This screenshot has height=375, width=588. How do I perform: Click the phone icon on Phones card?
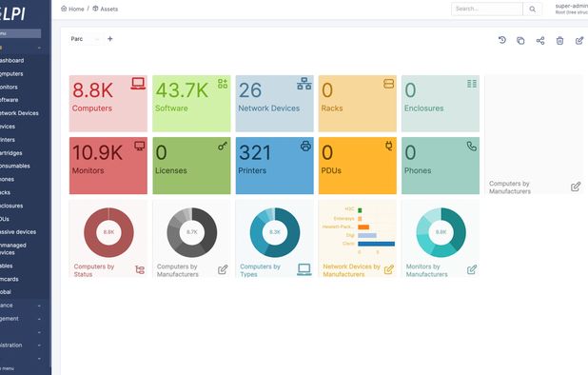(x=472, y=146)
